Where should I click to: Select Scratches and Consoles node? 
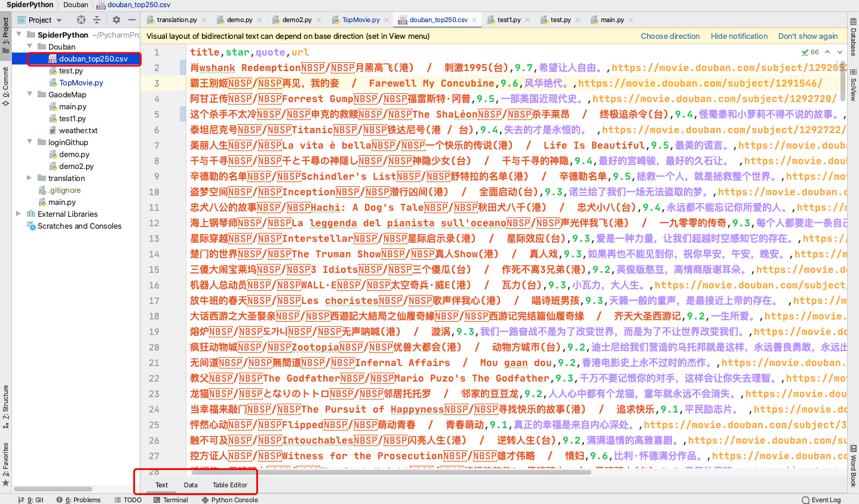tap(79, 226)
